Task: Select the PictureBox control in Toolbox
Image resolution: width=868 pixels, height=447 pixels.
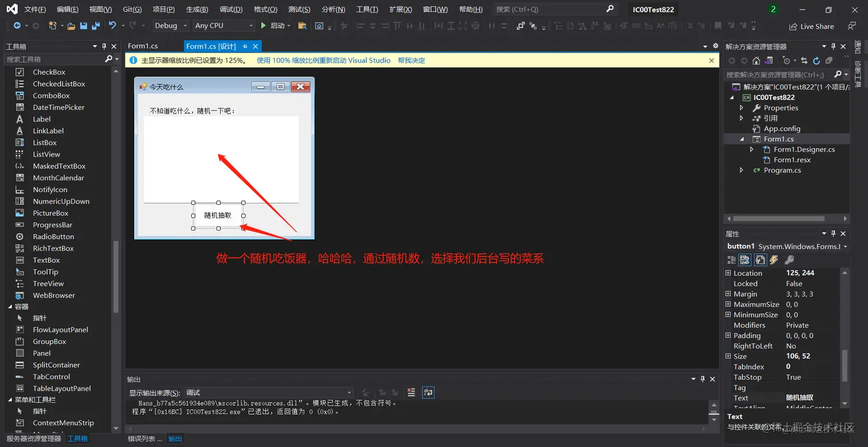Action: click(51, 213)
